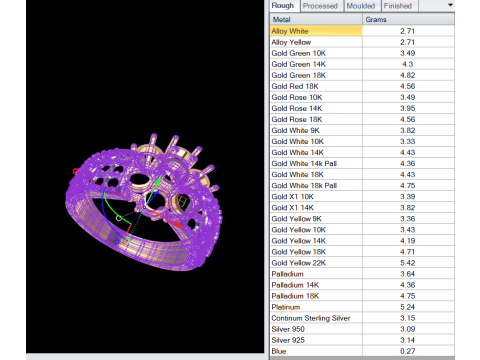Select the Gold White 18k Pall row
This screenshot has height=360, width=480.
click(x=362, y=185)
